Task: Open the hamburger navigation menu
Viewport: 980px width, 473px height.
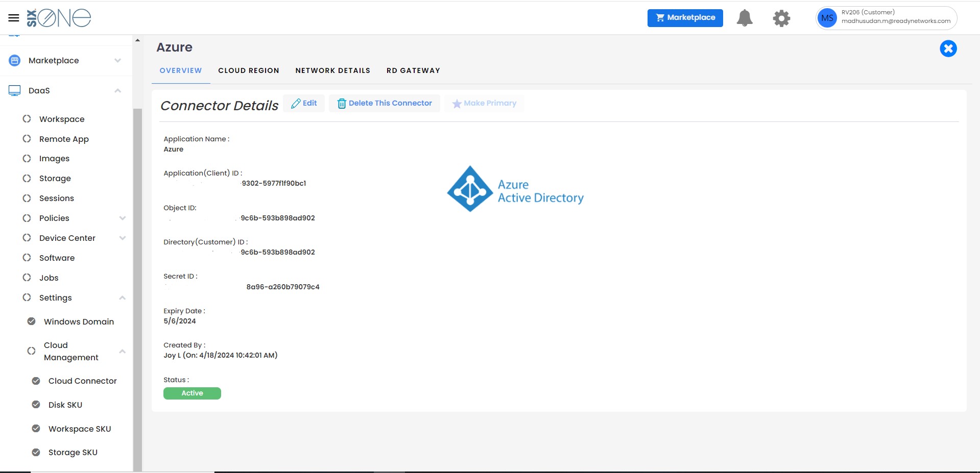Action: (x=14, y=18)
